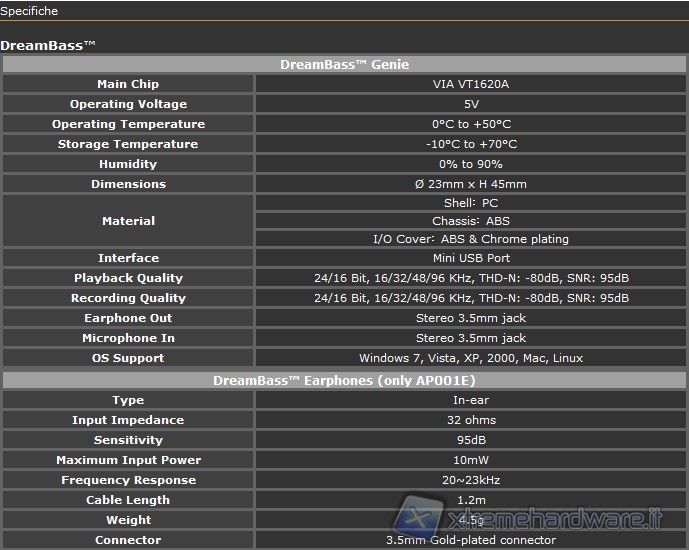The image size is (689, 550).
Task: Click the '0% to 90%' value
Action: point(471,164)
